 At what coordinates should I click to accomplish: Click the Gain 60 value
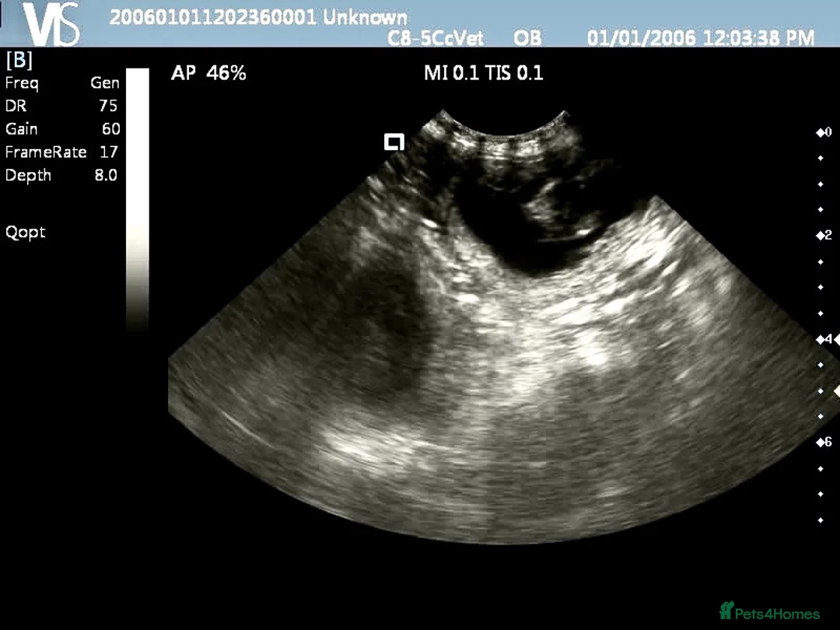pos(110,129)
